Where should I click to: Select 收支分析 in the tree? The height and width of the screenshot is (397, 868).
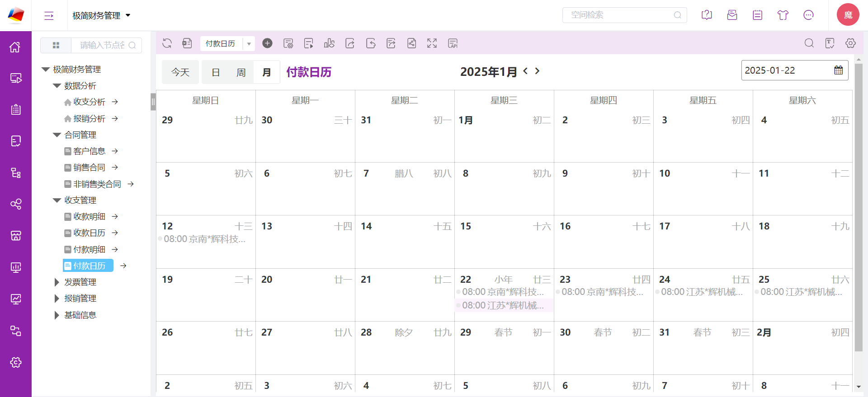click(x=89, y=102)
